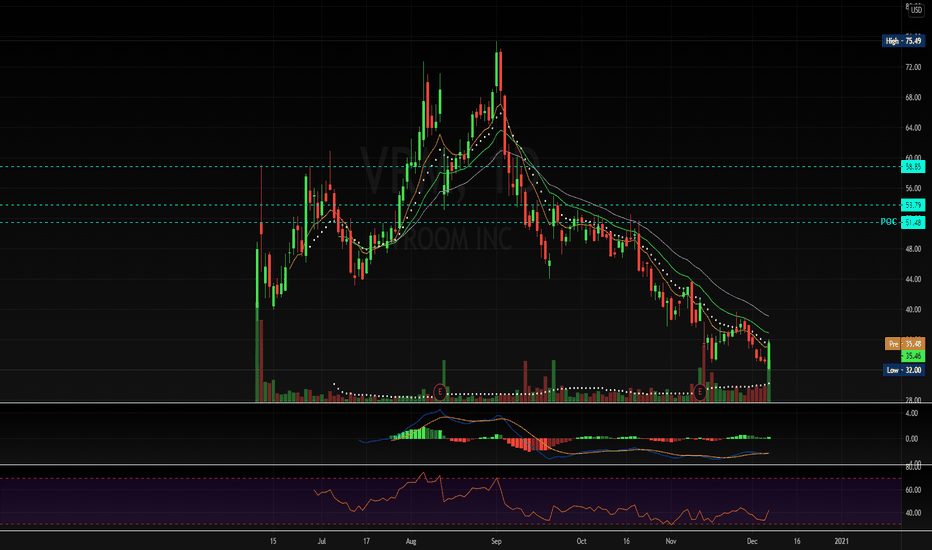Click the green 35.46 last price label
The width and height of the screenshot is (932, 550).
[x=913, y=356]
